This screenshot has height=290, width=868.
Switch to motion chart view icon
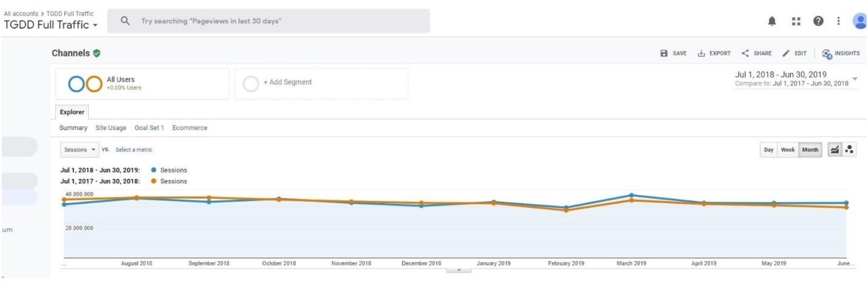pyautogui.click(x=849, y=150)
